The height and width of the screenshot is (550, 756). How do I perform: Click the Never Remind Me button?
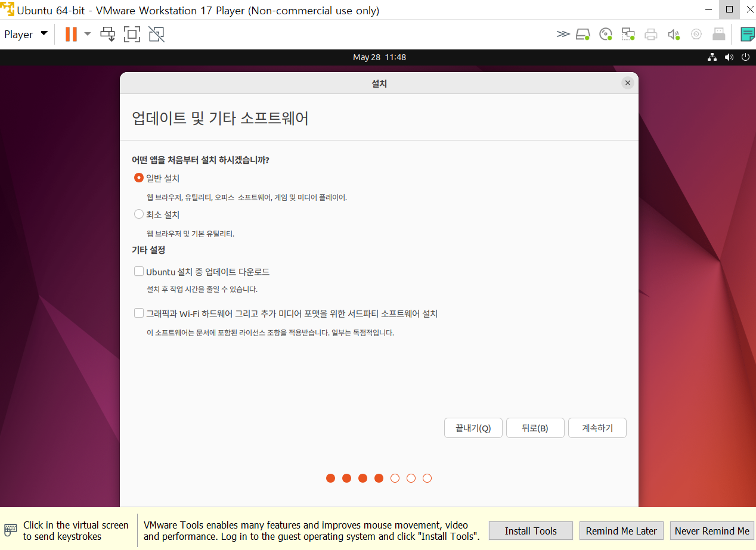[712, 531]
